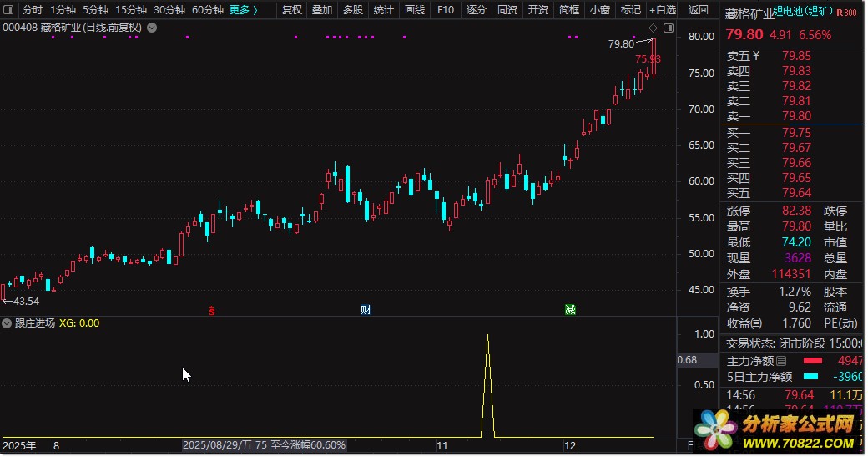Switch to the 分时 intraday view
The image size is (868, 457).
point(32,10)
